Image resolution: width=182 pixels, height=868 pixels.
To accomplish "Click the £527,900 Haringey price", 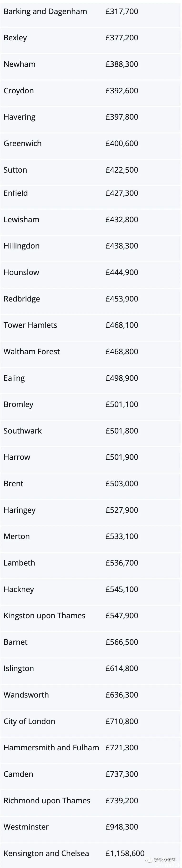I will [122, 510].
